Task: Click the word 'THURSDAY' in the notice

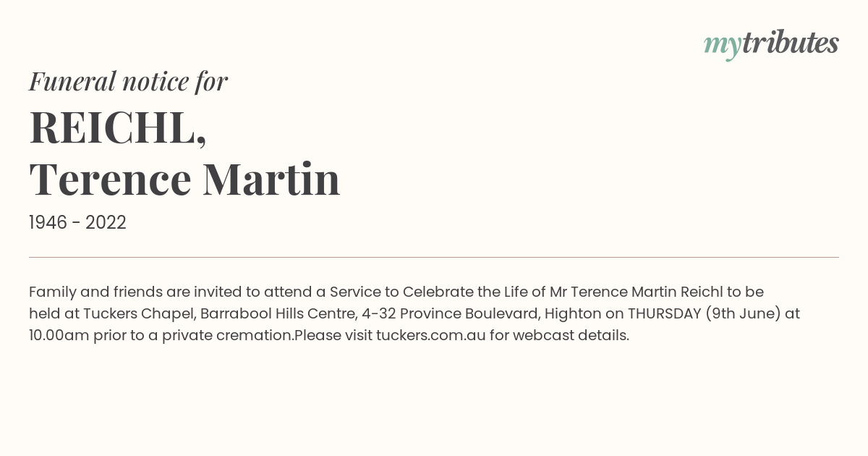Action: (x=663, y=314)
